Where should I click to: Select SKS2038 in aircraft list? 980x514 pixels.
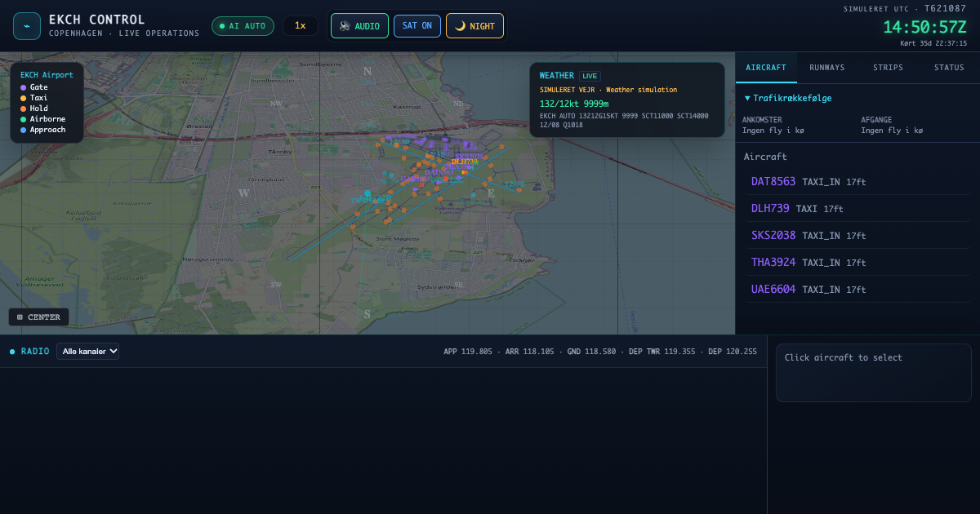(857, 235)
